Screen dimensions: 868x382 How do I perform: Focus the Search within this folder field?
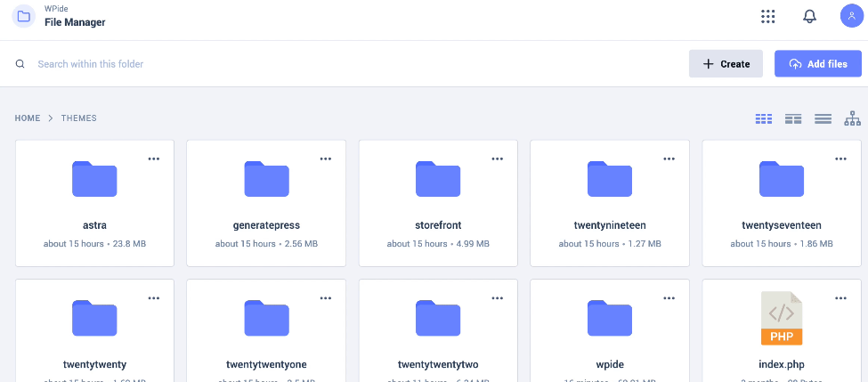click(x=354, y=64)
